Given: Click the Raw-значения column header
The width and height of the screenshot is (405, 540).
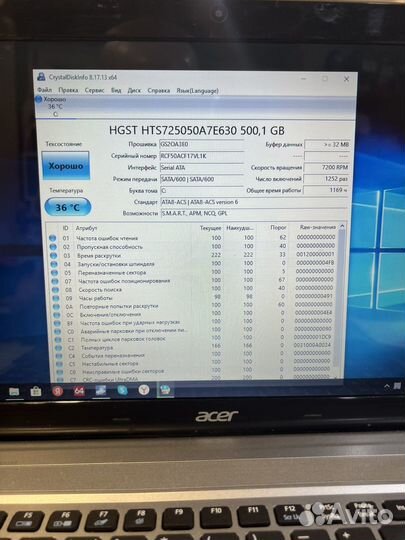Looking at the screenshot, I should [318, 227].
